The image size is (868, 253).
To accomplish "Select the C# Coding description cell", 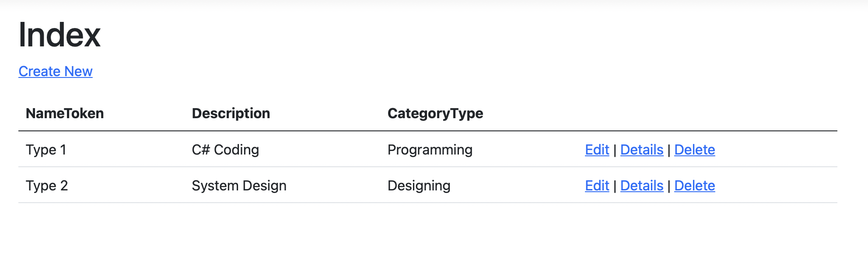I will 225,150.
